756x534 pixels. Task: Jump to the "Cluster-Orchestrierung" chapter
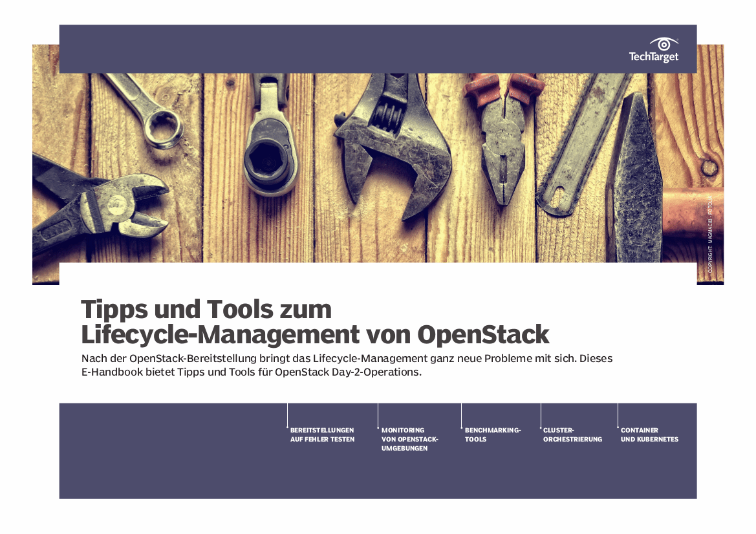tap(573, 434)
